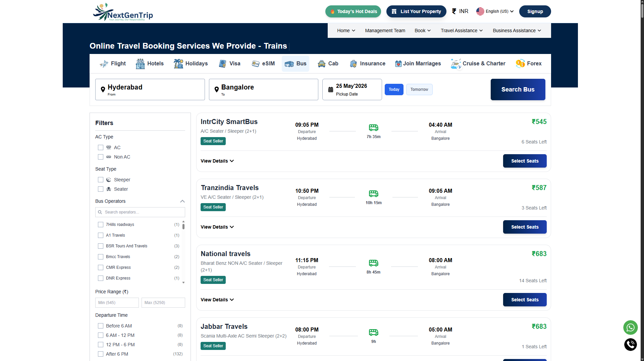The width and height of the screenshot is (644, 361).
Task: Expand View Details for Tranzindia Travels
Action: pyautogui.click(x=217, y=227)
